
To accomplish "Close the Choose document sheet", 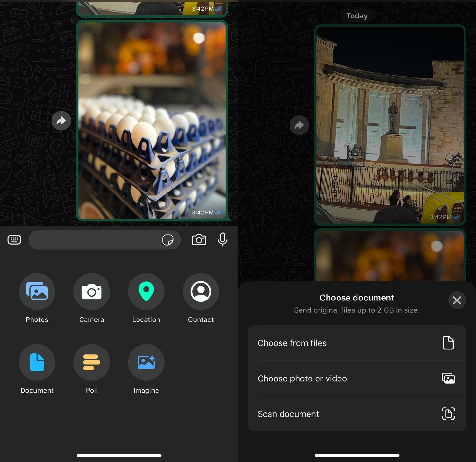I will (457, 300).
